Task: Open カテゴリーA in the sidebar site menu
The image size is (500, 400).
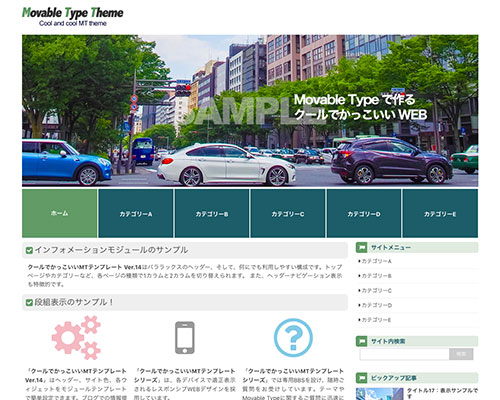Action: (376, 261)
